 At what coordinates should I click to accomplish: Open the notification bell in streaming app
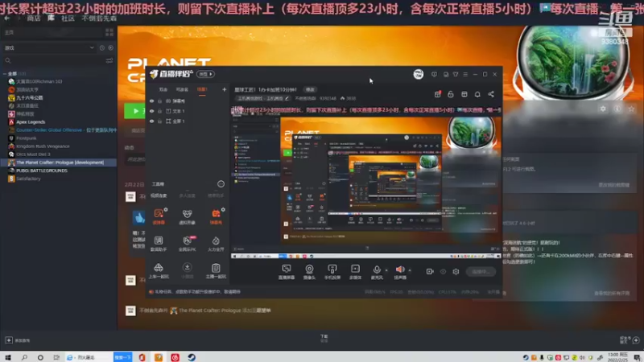click(477, 94)
